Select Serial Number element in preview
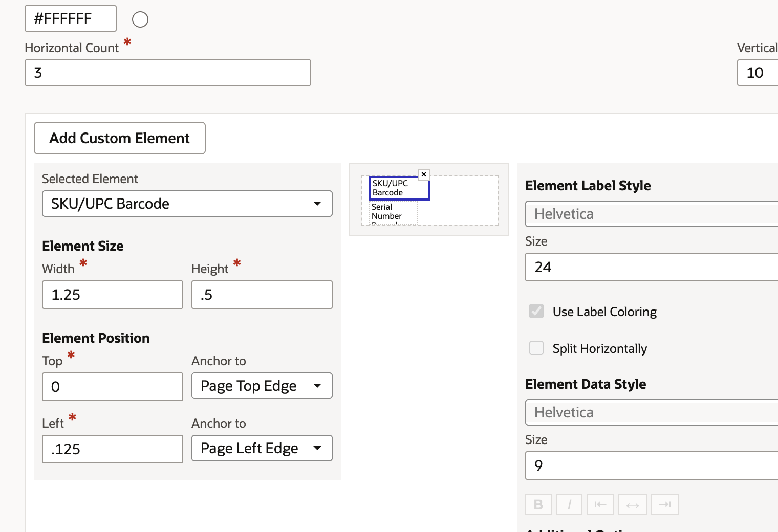Image resolution: width=778 pixels, height=532 pixels. tap(393, 213)
